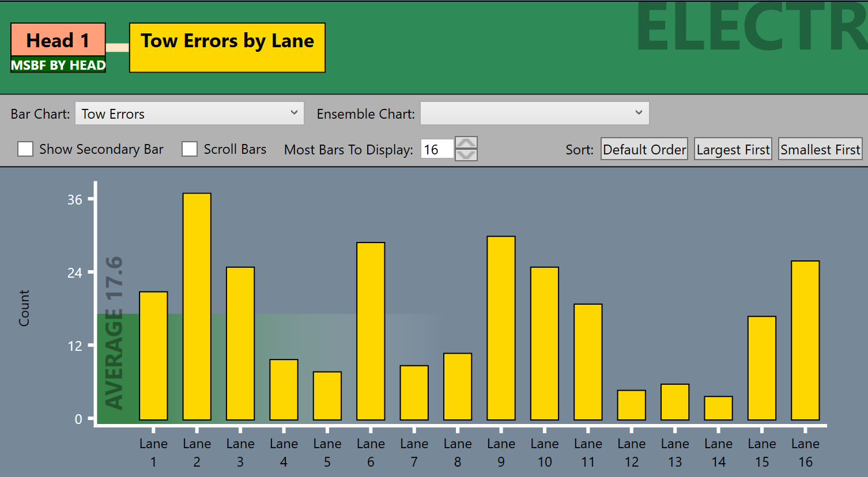Click the Most Bars To Display field

pyautogui.click(x=437, y=150)
